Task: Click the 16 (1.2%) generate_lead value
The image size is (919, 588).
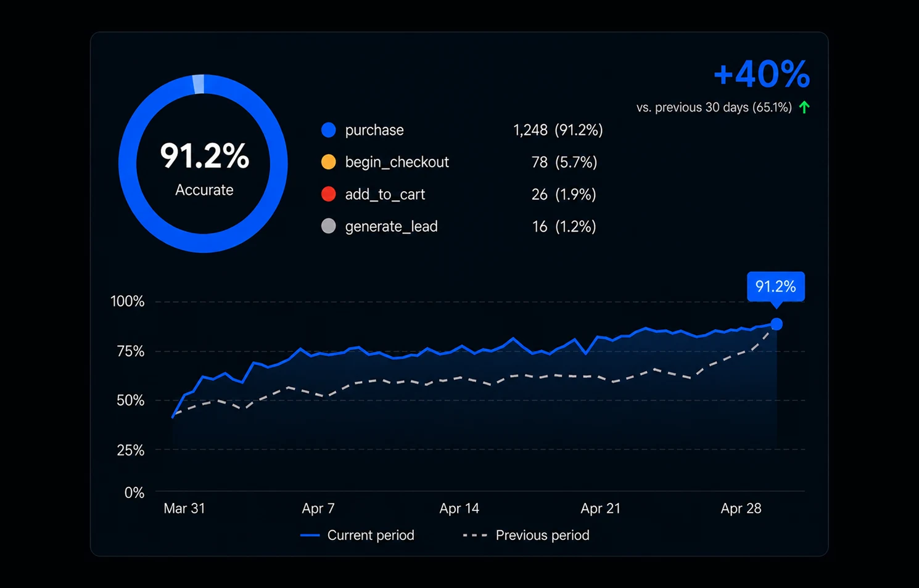Action: click(x=564, y=226)
